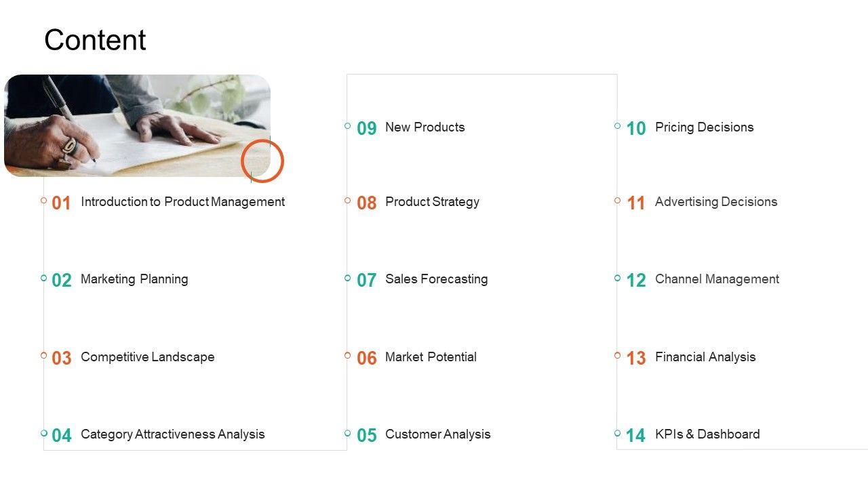The height and width of the screenshot is (488, 868).
Task: Jump to Product Strategy section
Action: tap(432, 202)
